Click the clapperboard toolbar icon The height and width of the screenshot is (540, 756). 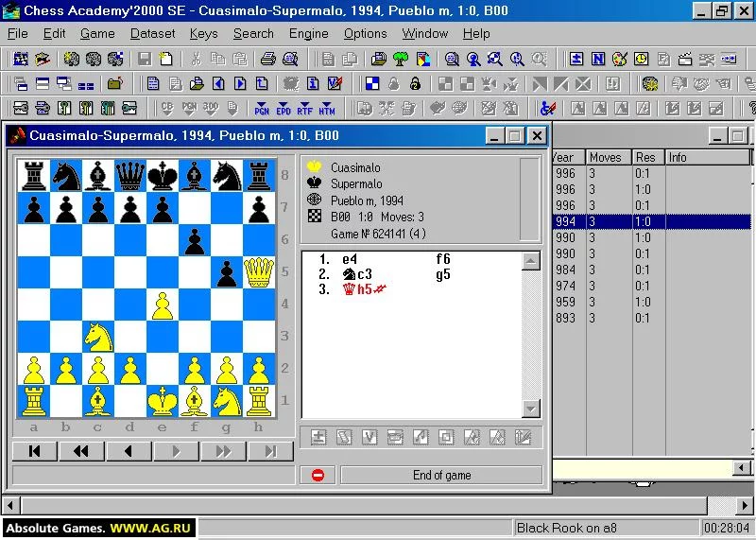point(684,59)
